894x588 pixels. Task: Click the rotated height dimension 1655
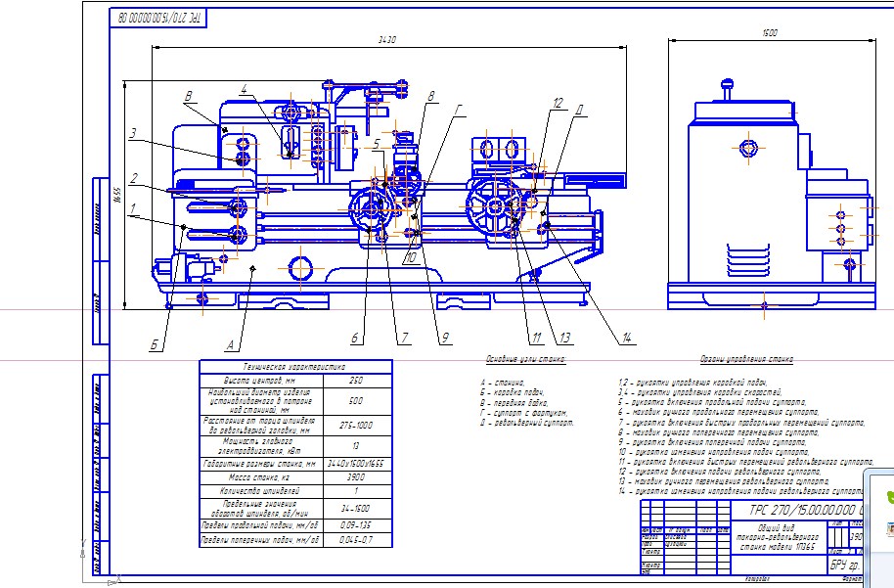pos(117,195)
